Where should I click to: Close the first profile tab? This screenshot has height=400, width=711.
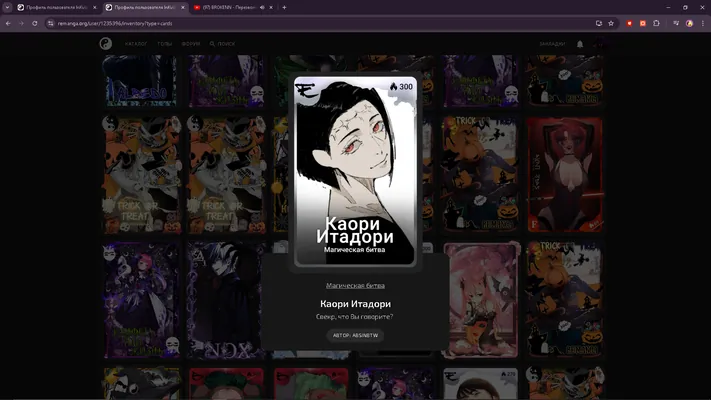pos(94,7)
